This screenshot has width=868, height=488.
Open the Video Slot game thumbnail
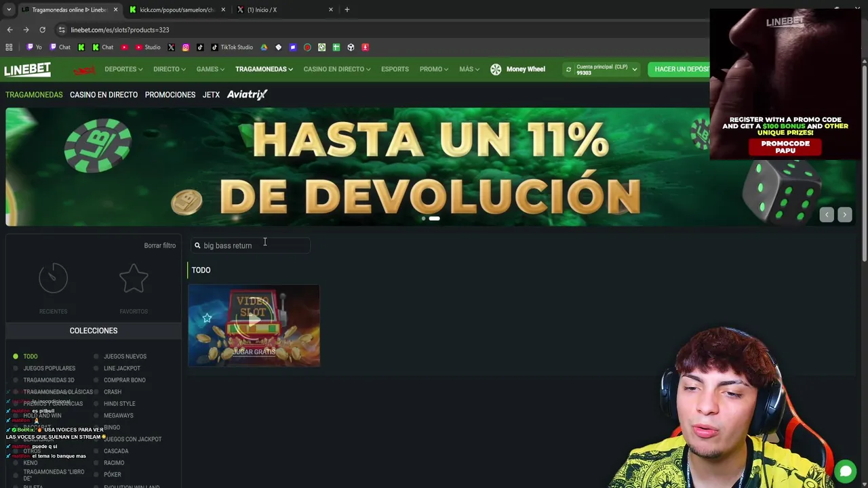(x=254, y=326)
